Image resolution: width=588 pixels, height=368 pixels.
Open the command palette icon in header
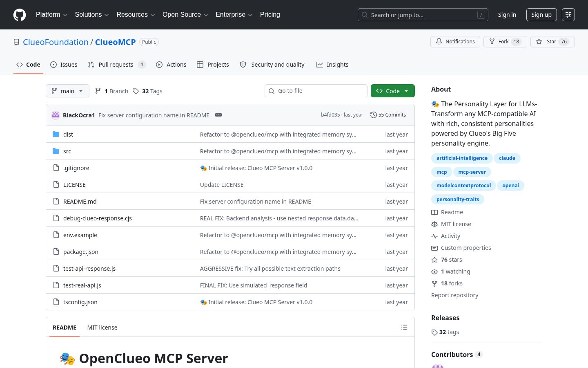click(568, 15)
